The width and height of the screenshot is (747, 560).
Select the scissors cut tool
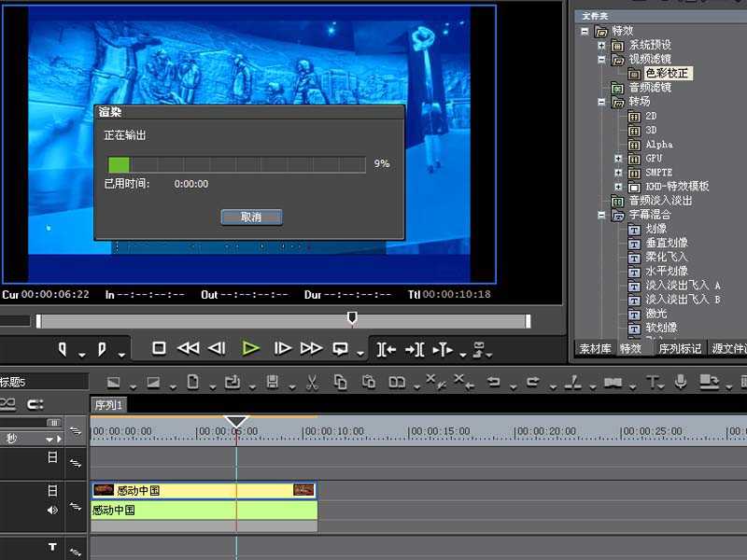pyautogui.click(x=313, y=382)
